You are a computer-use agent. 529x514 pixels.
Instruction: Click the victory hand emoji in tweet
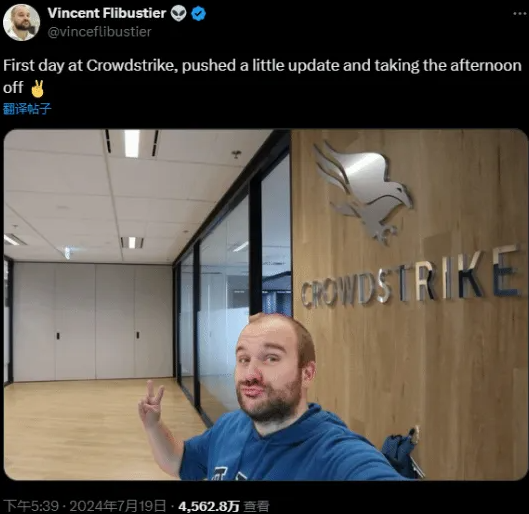(x=37, y=88)
